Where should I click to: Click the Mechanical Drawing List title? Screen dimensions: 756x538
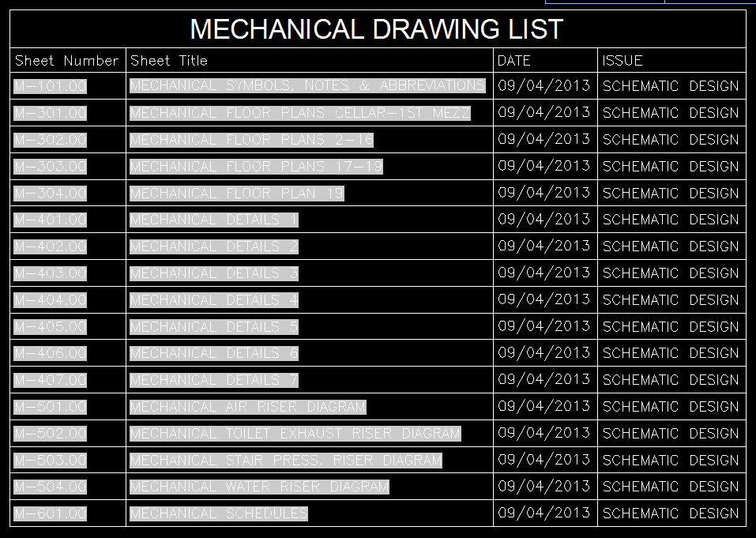point(377,29)
